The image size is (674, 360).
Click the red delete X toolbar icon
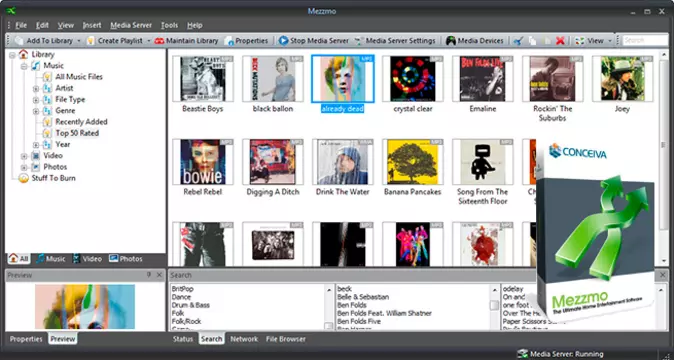[560, 41]
